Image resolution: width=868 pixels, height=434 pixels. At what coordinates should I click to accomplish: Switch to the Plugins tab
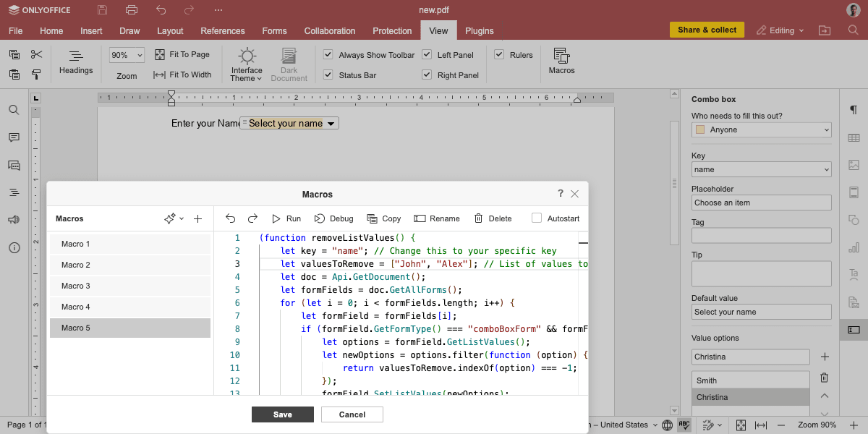point(480,31)
